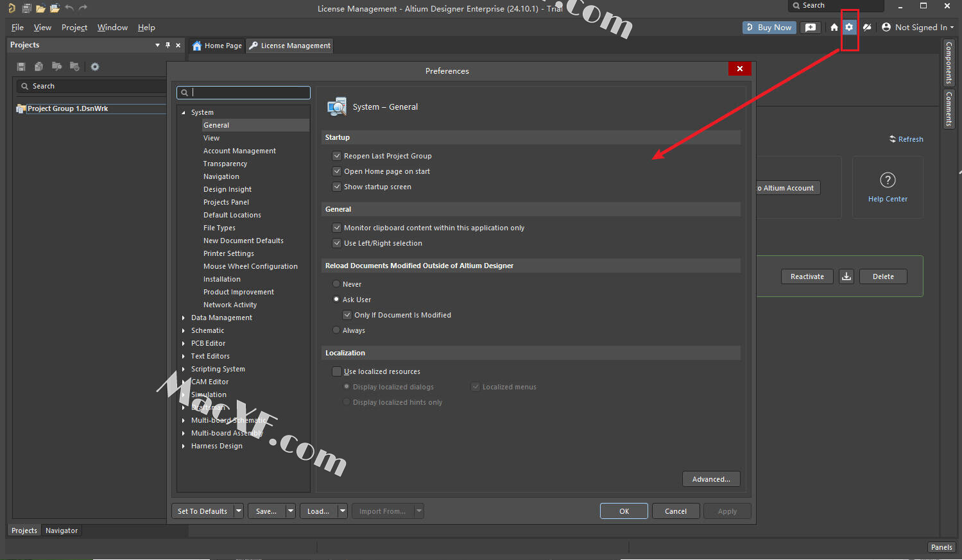This screenshot has width=962, height=560.
Task: Open the Projects panel dropdown triangle
Action: coord(157,45)
